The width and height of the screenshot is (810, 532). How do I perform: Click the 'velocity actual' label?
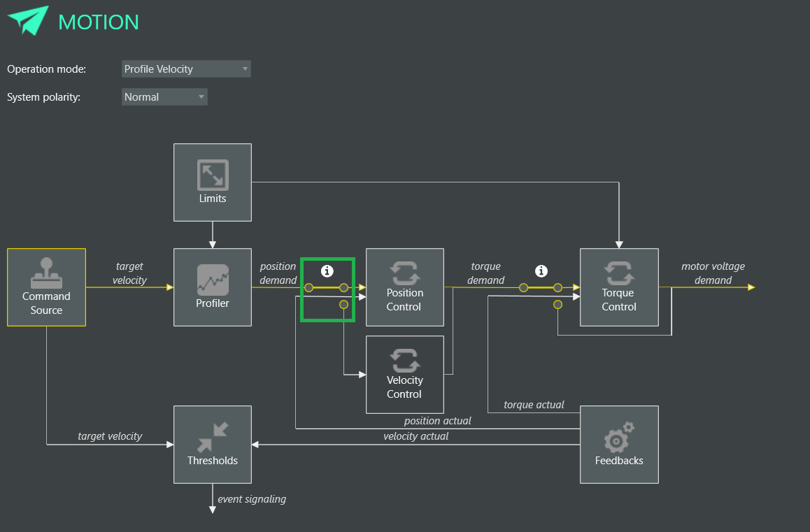pyautogui.click(x=416, y=436)
